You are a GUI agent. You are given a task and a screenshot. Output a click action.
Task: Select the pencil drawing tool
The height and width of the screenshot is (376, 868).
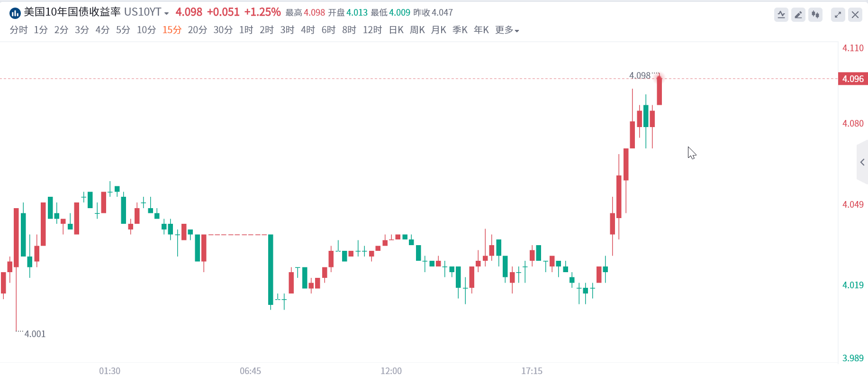pos(798,15)
